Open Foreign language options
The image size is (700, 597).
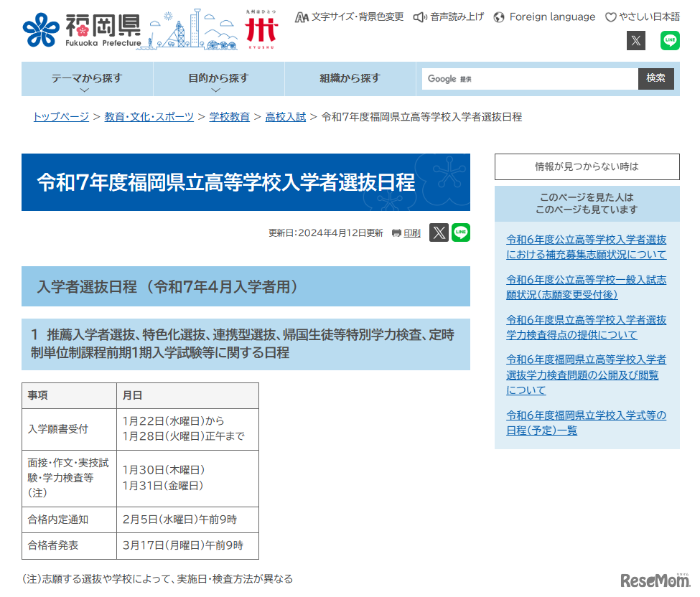(544, 17)
